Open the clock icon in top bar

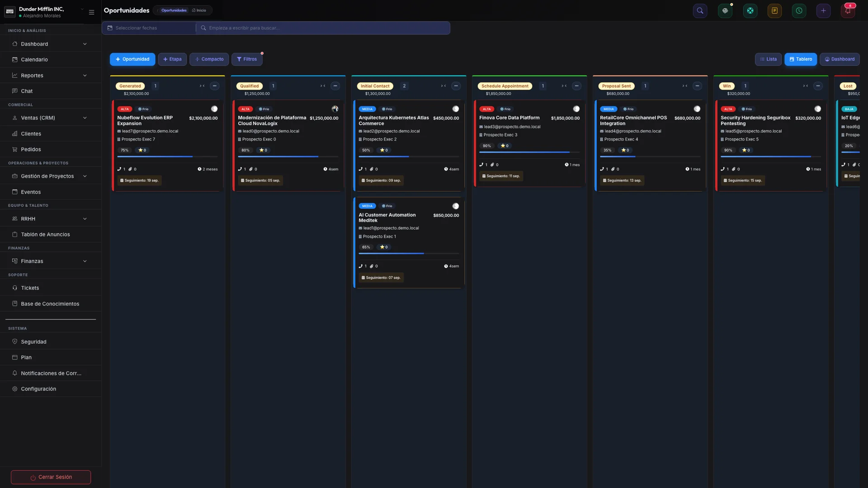799,11
